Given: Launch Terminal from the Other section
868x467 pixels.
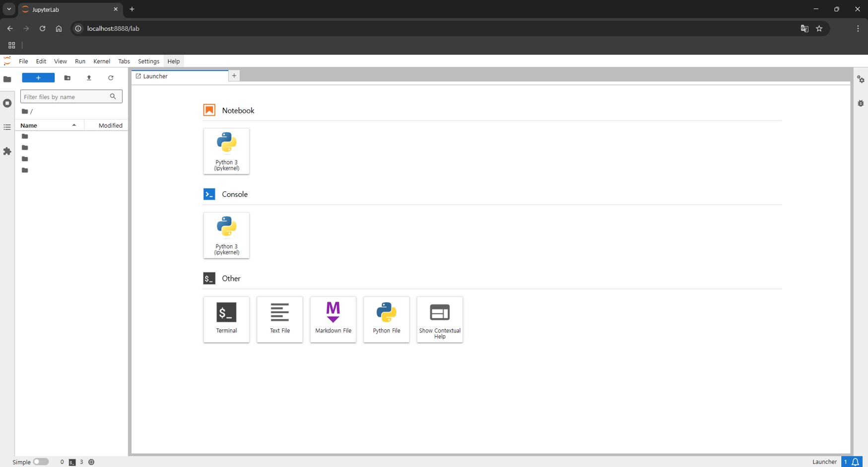Looking at the screenshot, I should pyautogui.click(x=226, y=319).
